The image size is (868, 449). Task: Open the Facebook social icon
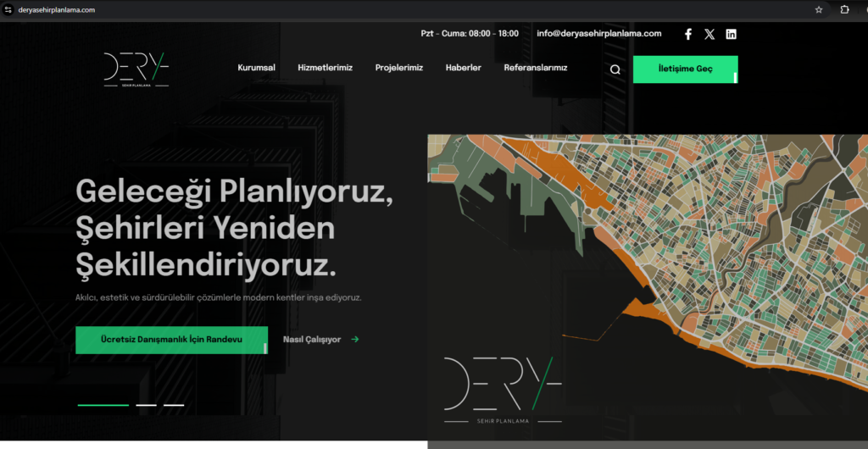click(688, 34)
